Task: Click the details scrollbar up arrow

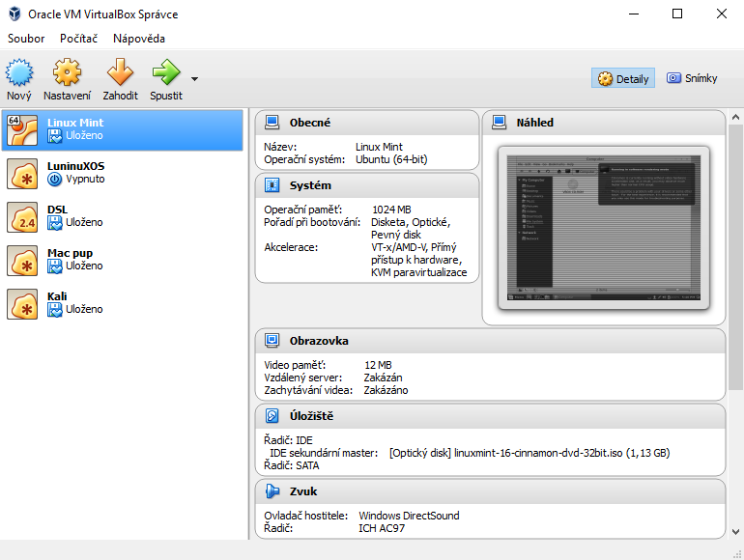Action: [x=735, y=117]
